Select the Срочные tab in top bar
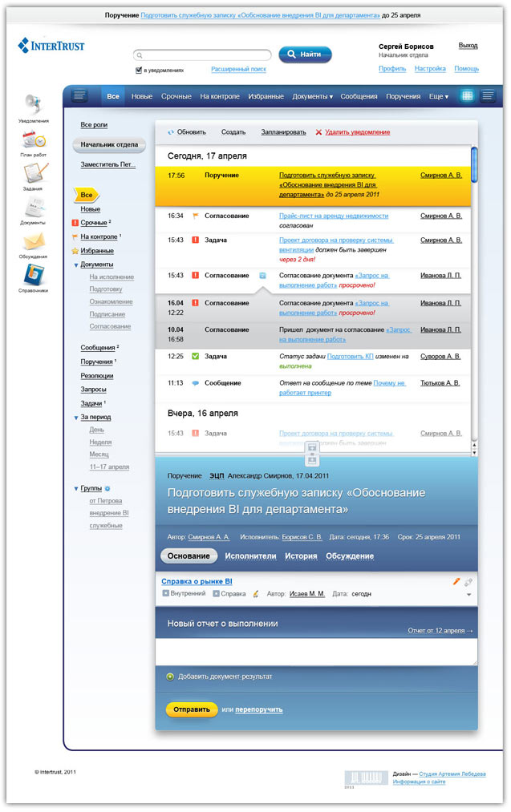 176,97
